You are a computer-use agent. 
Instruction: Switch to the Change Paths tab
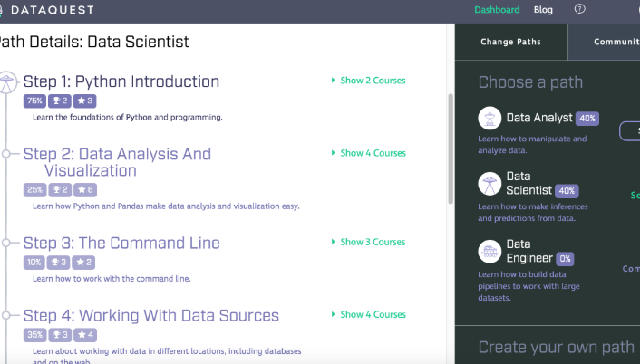pyautogui.click(x=510, y=42)
